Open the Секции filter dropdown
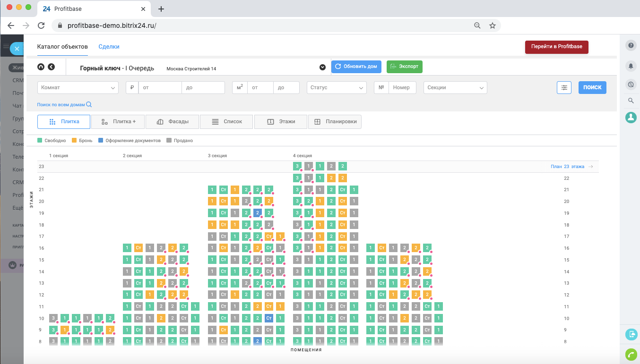 pos(455,87)
